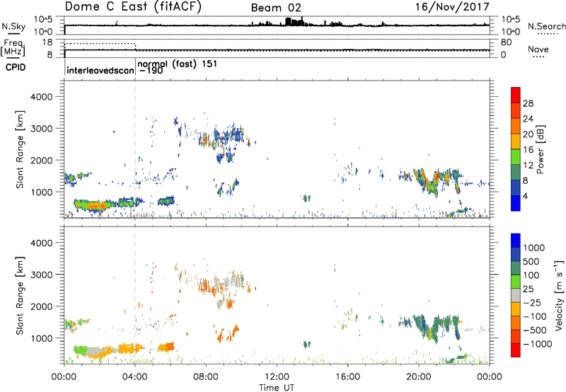Click the 'Time UT' axis label

(x=277, y=388)
